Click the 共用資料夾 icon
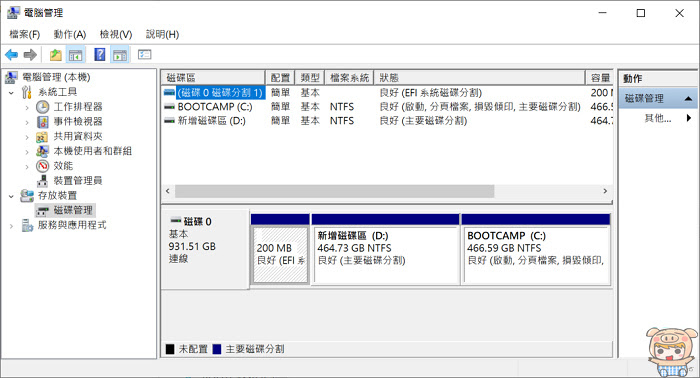The height and width of the screenshot is (378, 700). click(x=42, y=137)
